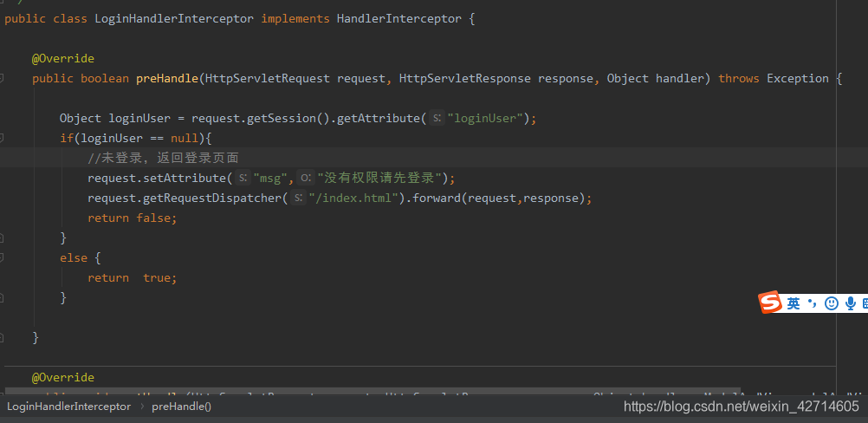Select preHandle() in the bottom breadcrumb bar
The image size is (868, 423).
182,407
